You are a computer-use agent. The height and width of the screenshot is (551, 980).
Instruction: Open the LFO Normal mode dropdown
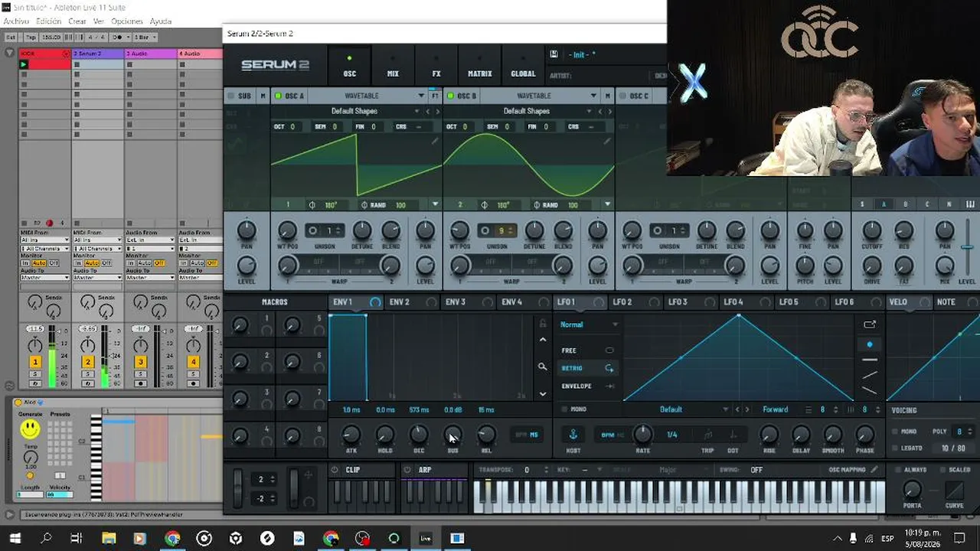[589, 324]
